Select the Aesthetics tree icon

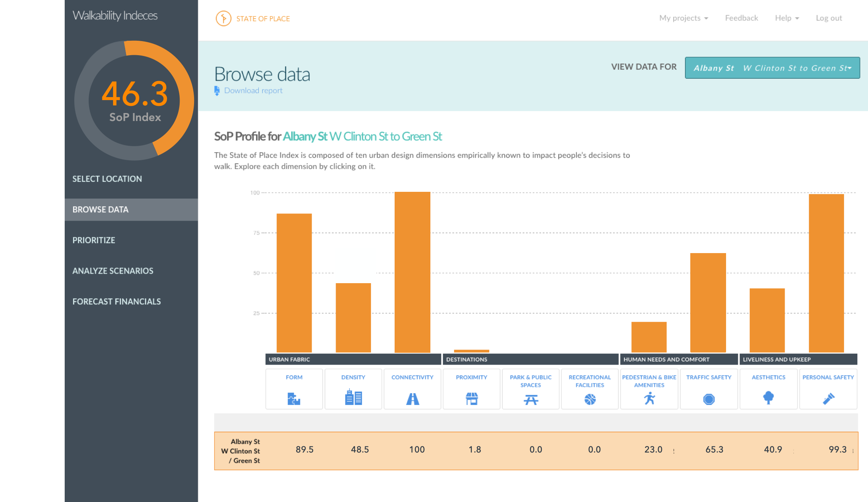768,398
